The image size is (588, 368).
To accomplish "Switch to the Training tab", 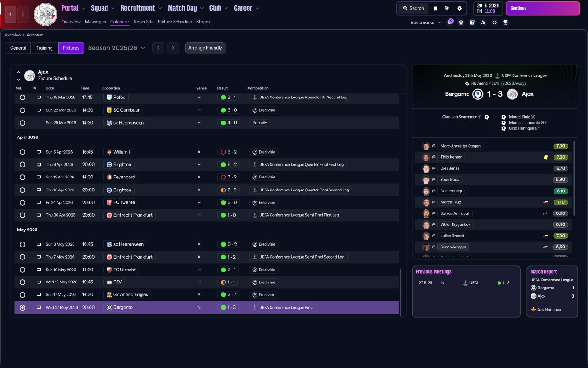I will pyautogui.click(x=45, y=48).
